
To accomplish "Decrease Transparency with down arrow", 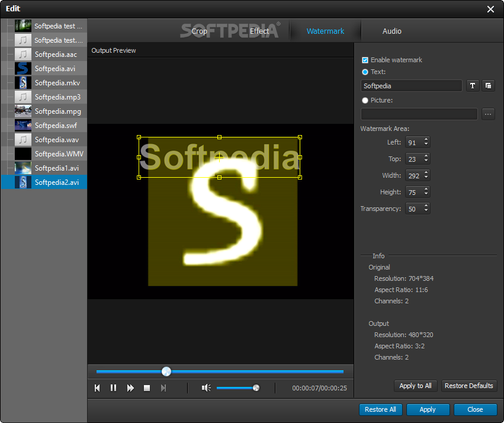I will pyautogui.click(x=426, y=211).
